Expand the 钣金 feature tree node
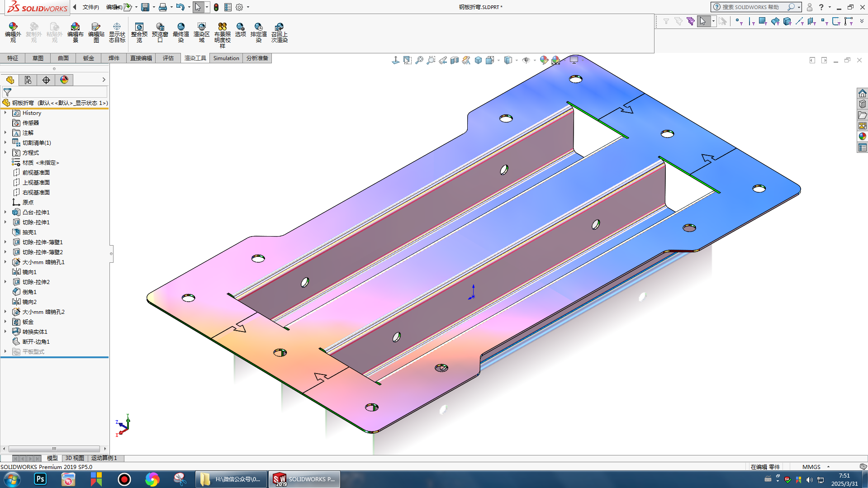The height and width of the screenshot is (488, 868). pyautogui.click(x=5, y=322)
